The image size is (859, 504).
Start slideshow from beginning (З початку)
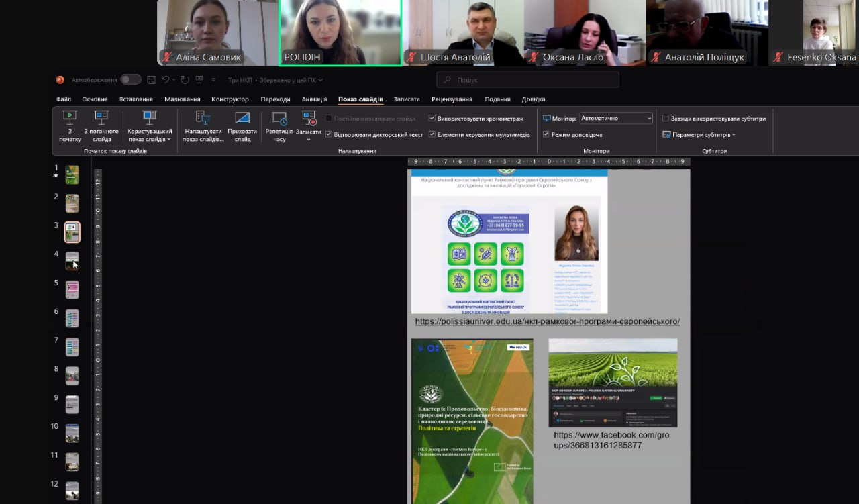point(70,127)
